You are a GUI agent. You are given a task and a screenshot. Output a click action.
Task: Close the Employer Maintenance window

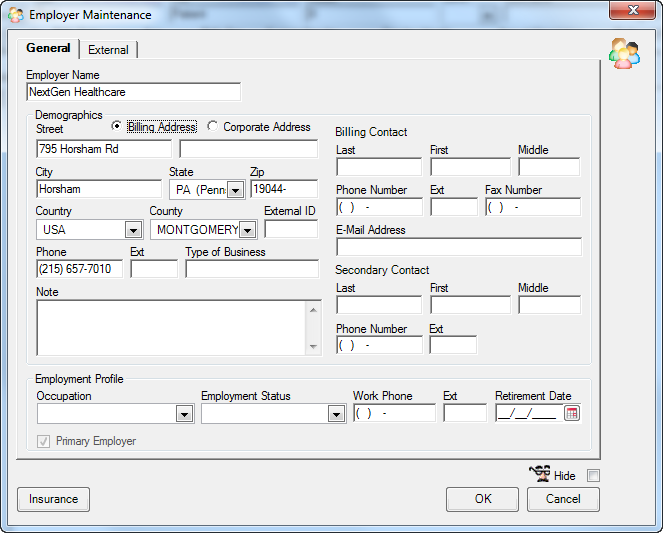pyautogui.click(x=632, y=10)
